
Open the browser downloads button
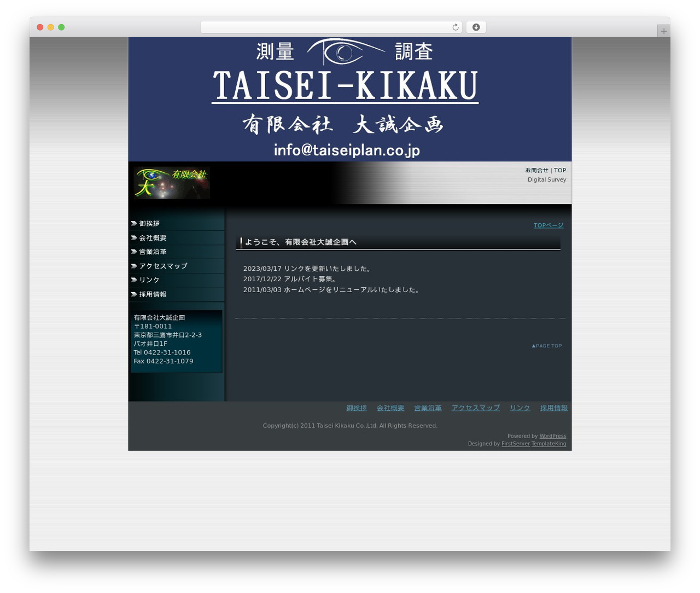click(476, 27)
